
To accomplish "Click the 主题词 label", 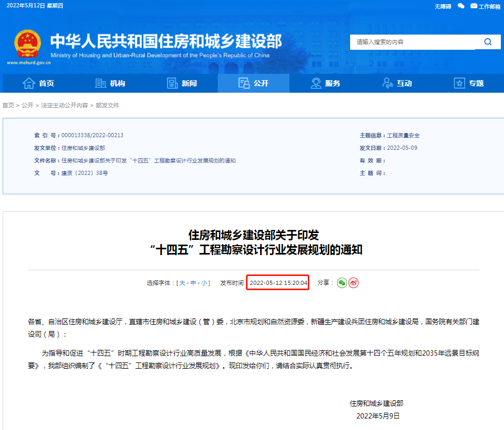I will pos(372,173).
